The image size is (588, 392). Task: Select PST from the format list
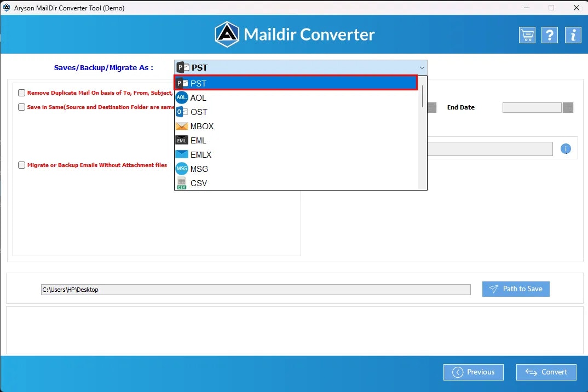[296, 83]
